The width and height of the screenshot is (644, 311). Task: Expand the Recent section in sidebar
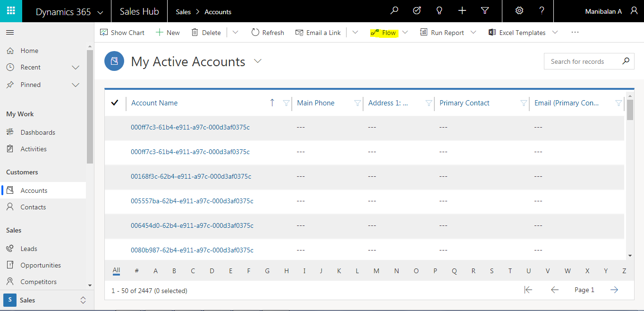click(x=76, y=68)
